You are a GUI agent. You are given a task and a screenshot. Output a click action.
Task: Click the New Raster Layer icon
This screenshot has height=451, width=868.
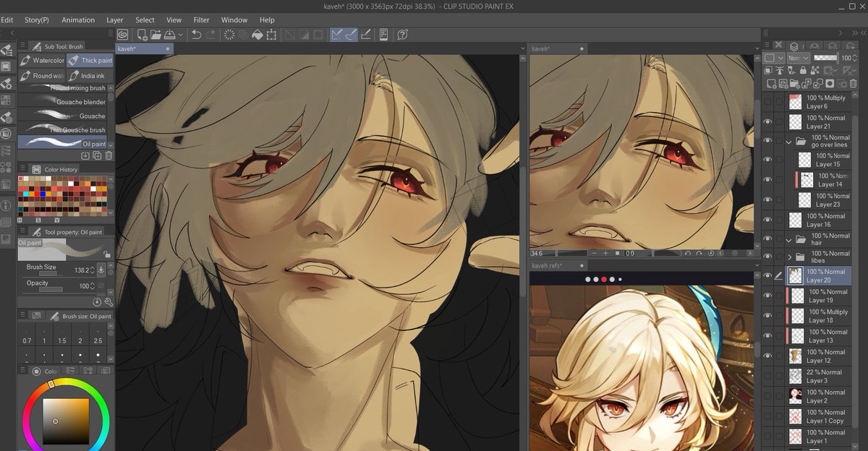[x=771, y=84]
